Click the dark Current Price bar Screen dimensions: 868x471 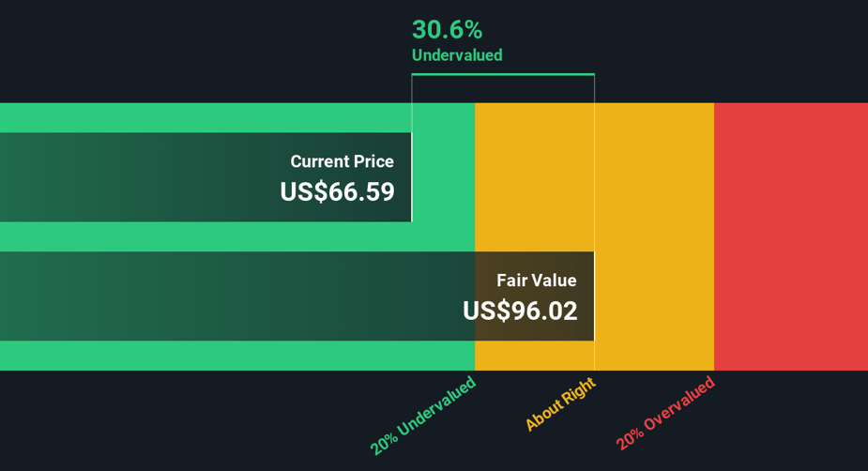point(206,177)
